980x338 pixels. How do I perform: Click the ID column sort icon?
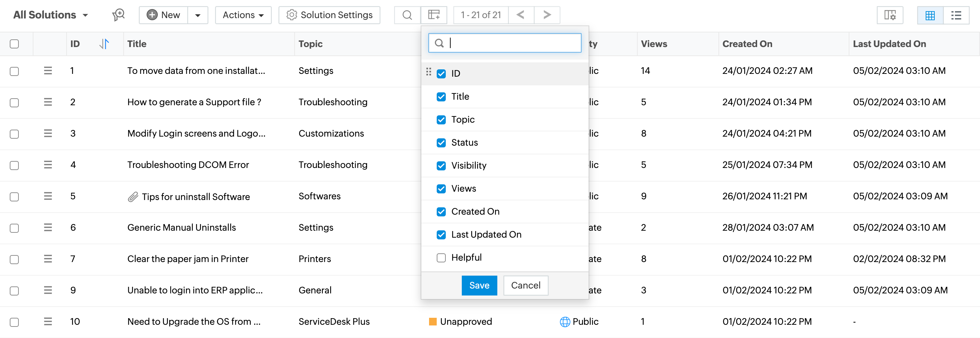(x=104, y=44)
